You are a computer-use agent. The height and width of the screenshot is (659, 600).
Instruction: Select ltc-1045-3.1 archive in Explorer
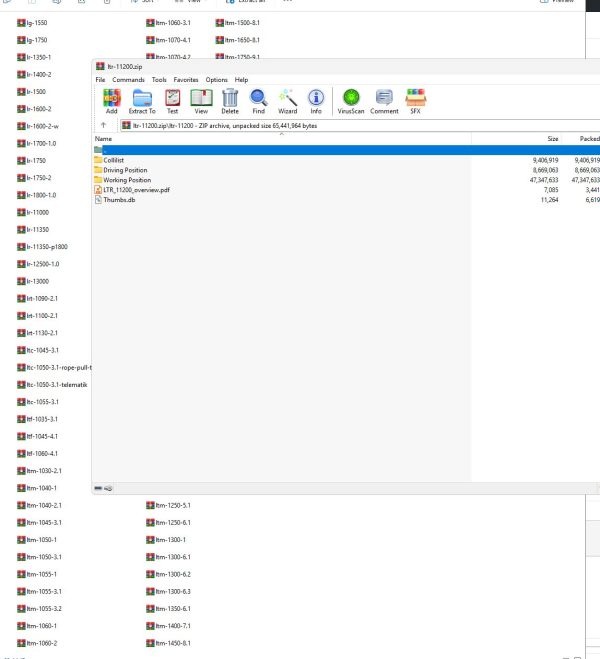coord(38,350)
